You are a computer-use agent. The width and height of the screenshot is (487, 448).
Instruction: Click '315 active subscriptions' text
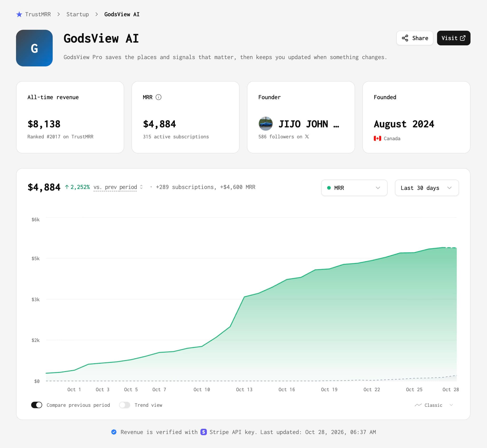[x=176, y=137]
